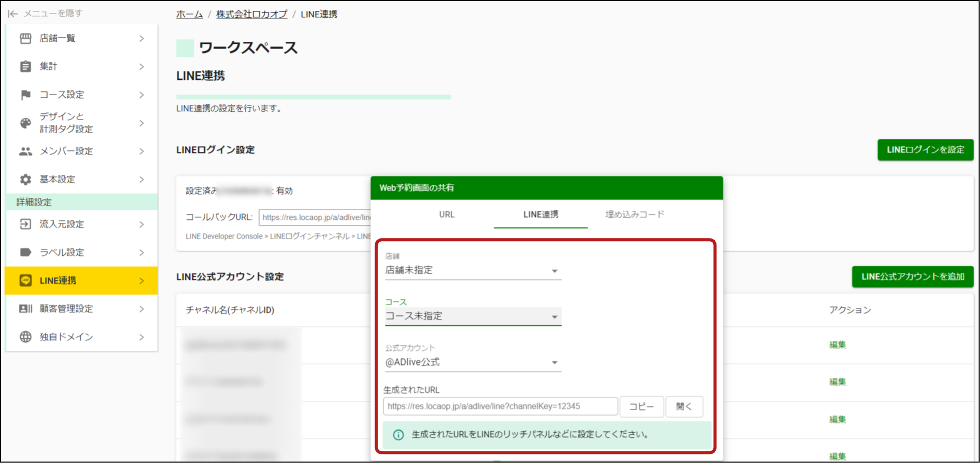Open 店舗一覧 in the sidebar

(81, 38)
